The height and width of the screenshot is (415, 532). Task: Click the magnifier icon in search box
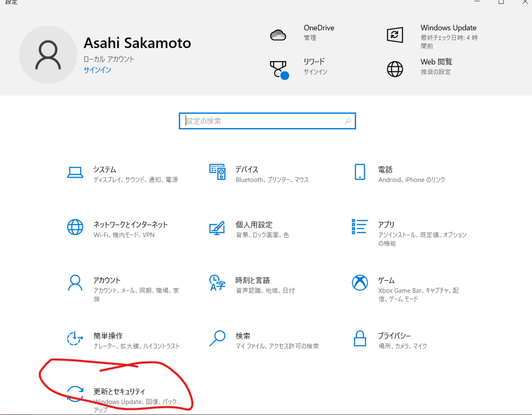click(348, 121)
